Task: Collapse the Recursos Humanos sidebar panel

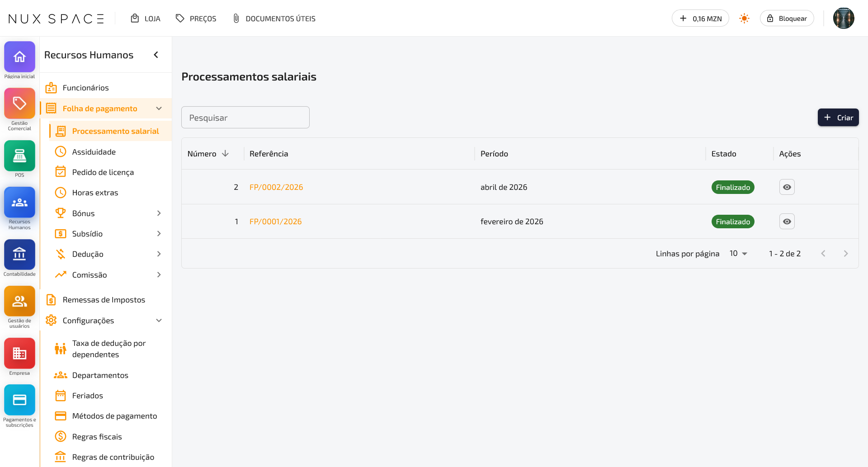Action: pos(156,55)
